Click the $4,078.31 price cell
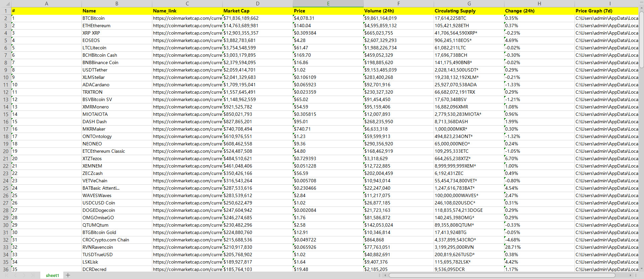This screenshot has width=644, height=279. point(328,18)
